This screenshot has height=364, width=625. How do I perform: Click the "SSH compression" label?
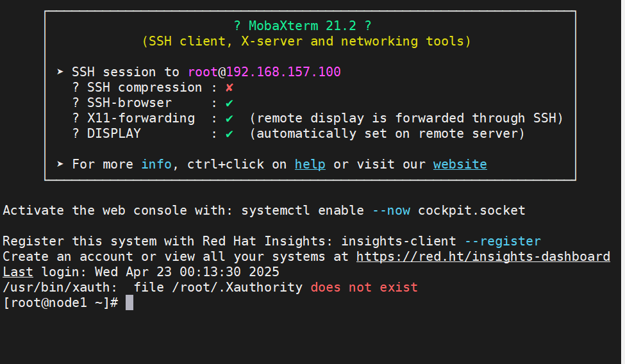tap(145, 88)
